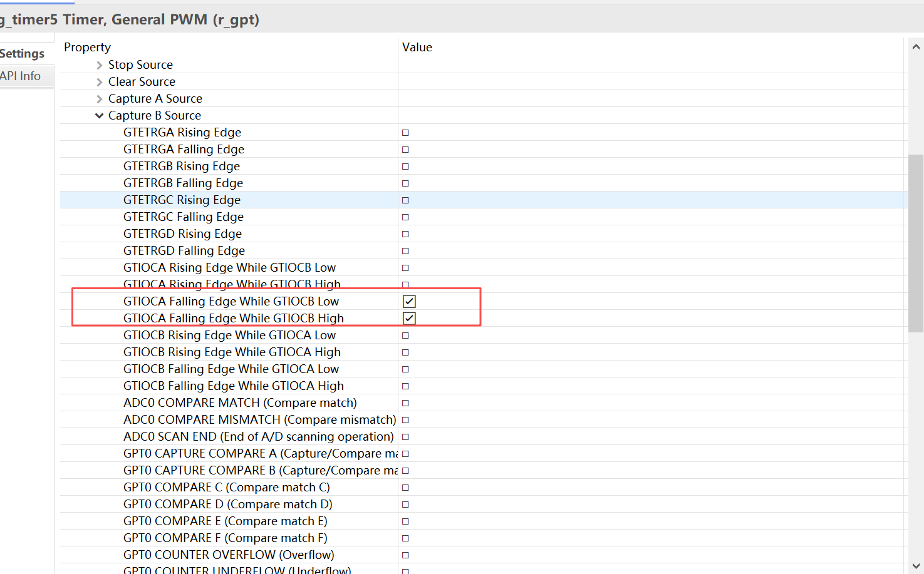Tick GTIOCB Rising Edge While GTIOCA Low
The image size is (924, 574).
[405, 336]
